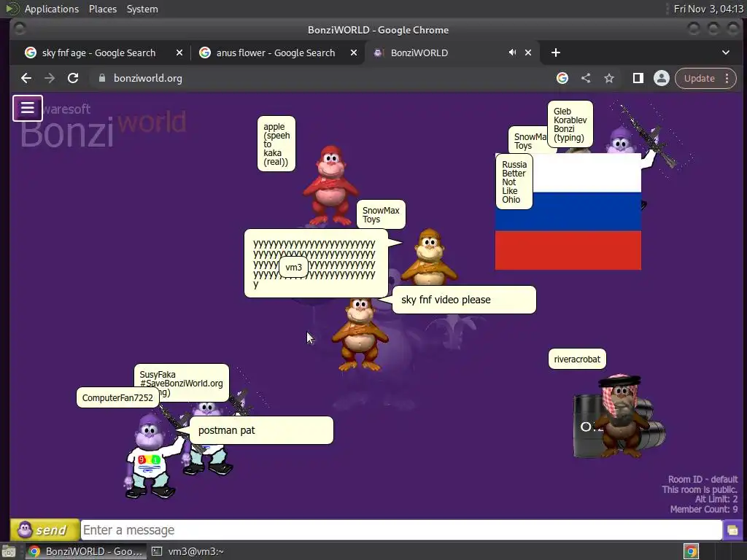Click the 'apple (speeh to kaka (real))' name tag
This screenshot has width=747, height=560.
tap(276, 144)
